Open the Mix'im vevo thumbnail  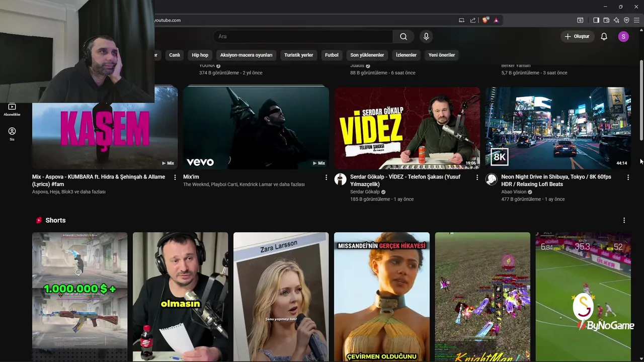point(256,128)
